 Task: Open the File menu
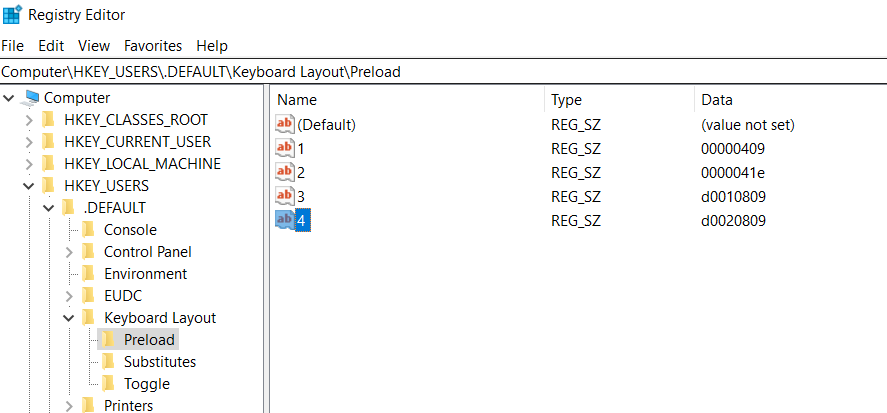(12, 46)
